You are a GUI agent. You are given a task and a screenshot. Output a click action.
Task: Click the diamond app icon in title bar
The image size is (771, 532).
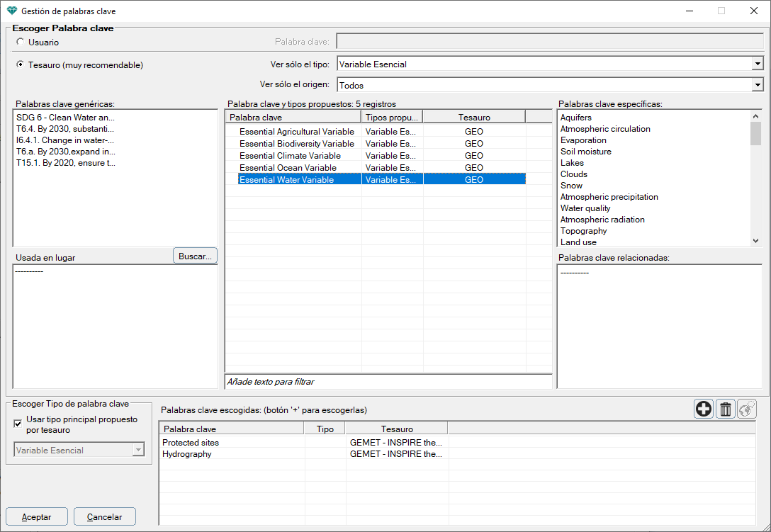coord(11,11)
